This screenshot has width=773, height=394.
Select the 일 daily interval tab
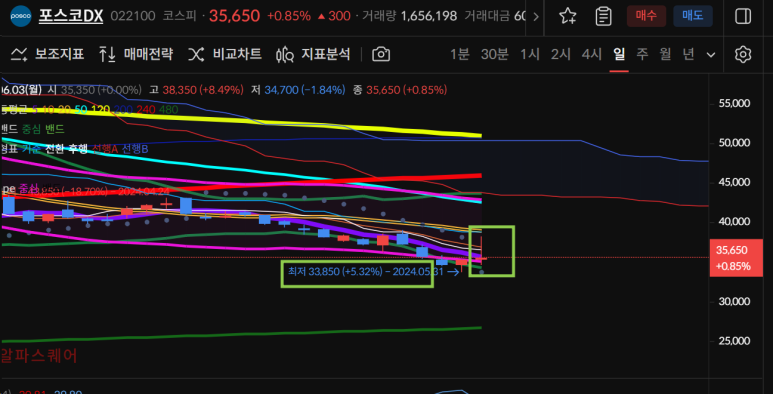(619, 54)
